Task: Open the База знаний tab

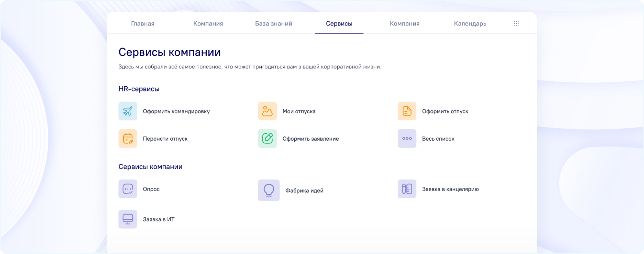Action: point(274,23)
